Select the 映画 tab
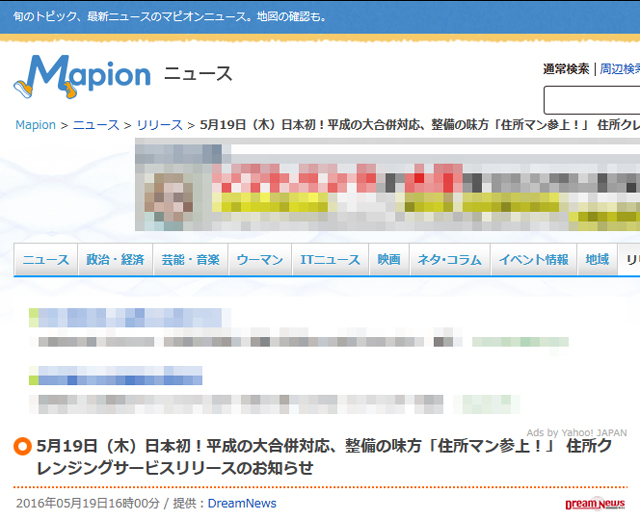The height and width of the screenshot is (520, 640). click(389, 260)
